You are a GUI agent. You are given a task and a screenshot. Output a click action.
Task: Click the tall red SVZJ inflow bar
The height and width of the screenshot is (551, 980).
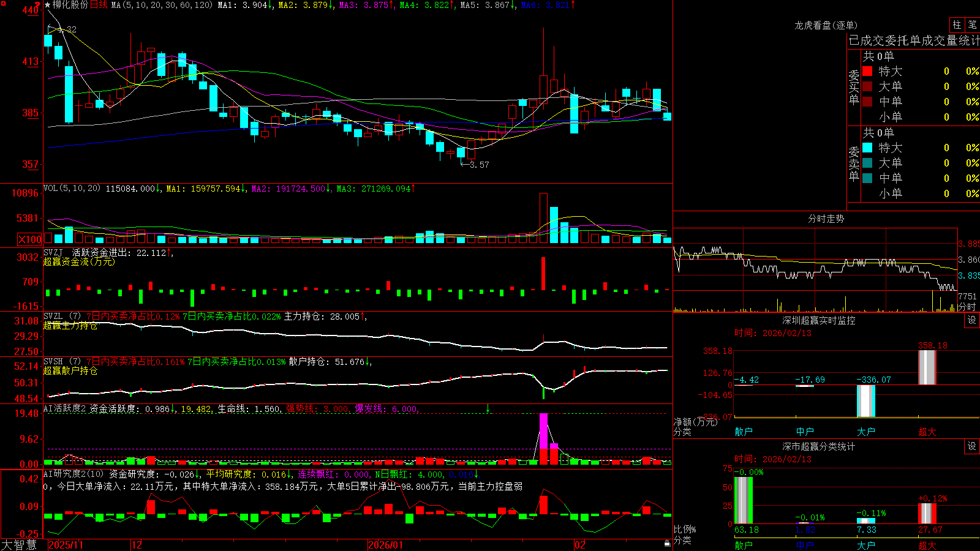(x=543, y=274)
